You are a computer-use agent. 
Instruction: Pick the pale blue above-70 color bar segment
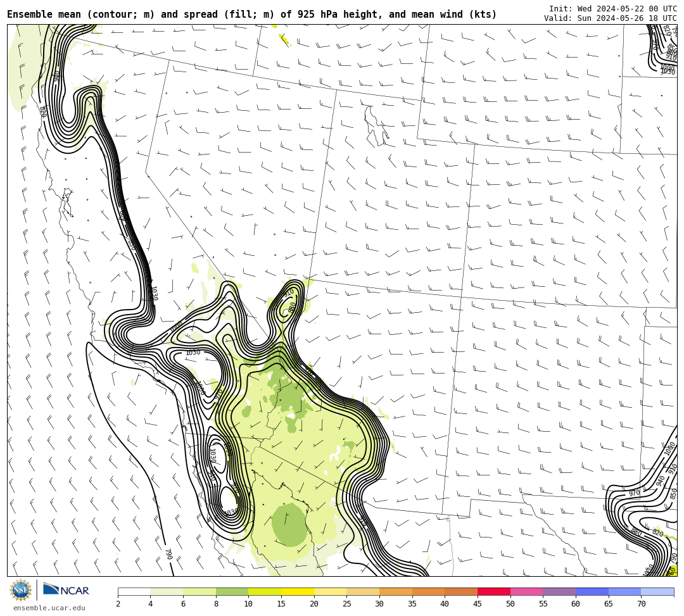click(657, 592)
